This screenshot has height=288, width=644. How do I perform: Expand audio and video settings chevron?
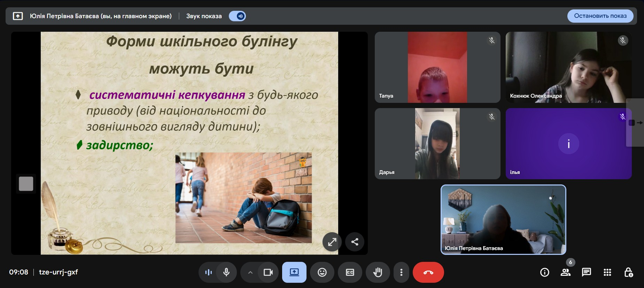pos(250,272)
